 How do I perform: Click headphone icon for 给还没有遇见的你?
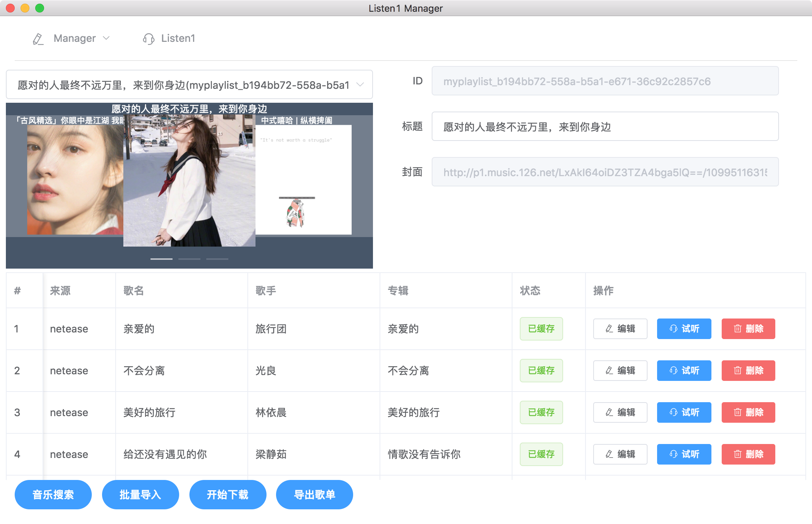coord(673,454)
